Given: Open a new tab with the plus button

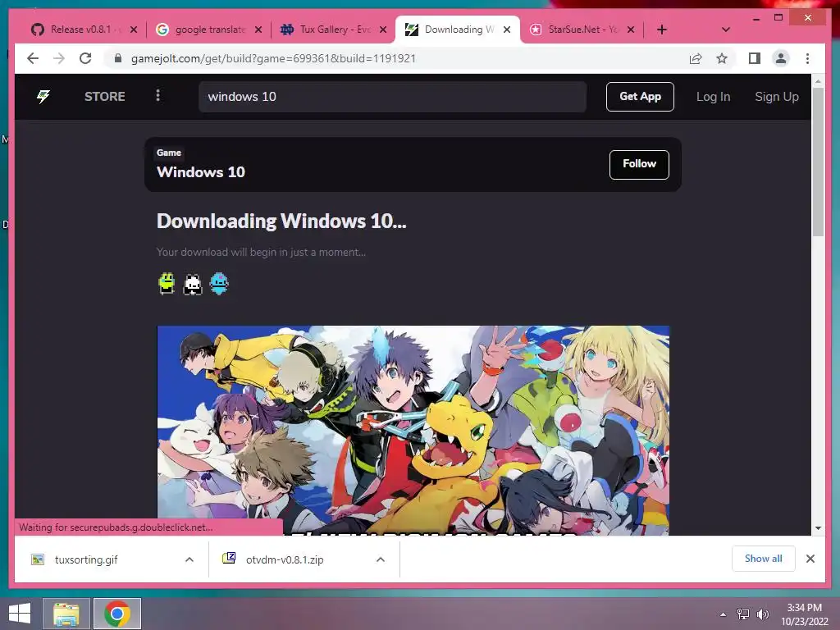Looking at the screenshot, I should [662, 30].
